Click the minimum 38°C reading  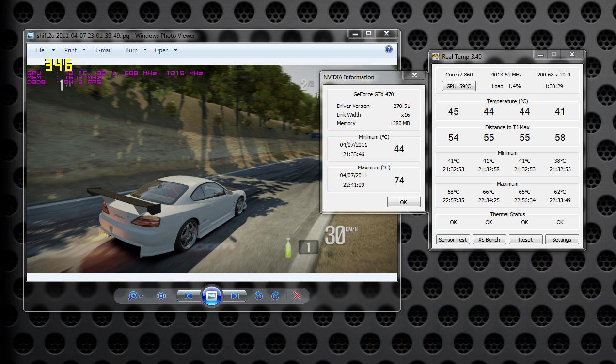coord(560,161)
